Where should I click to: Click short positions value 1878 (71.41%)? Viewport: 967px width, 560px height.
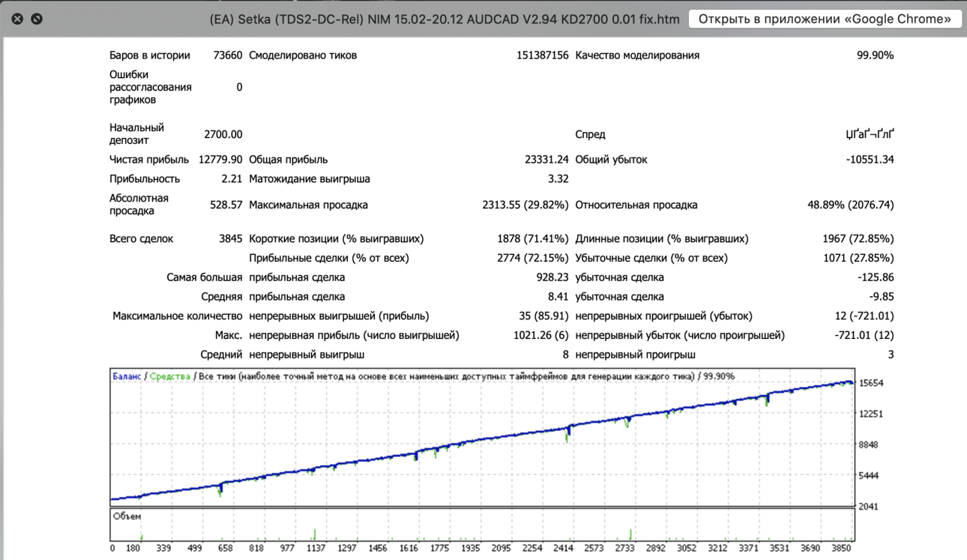click(x=532, y=239)
